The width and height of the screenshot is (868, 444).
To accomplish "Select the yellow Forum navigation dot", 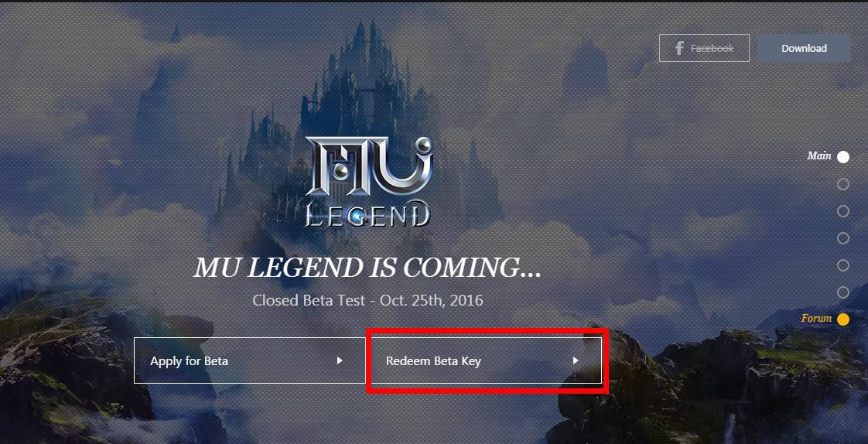I will point(843,319).
